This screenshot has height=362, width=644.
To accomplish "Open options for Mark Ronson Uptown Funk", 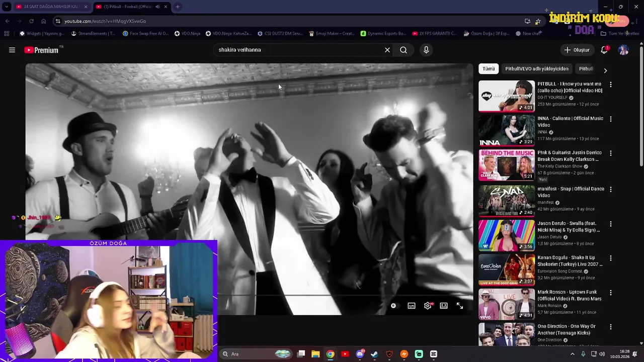I will pos(611,293).
